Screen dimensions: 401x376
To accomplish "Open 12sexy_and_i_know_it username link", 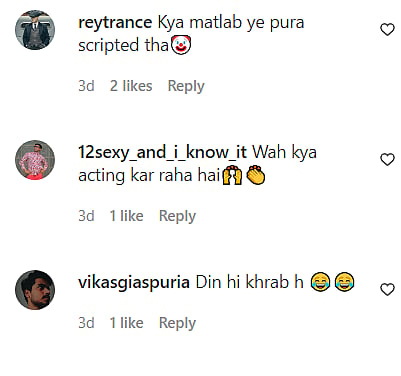I will point(162,153).
